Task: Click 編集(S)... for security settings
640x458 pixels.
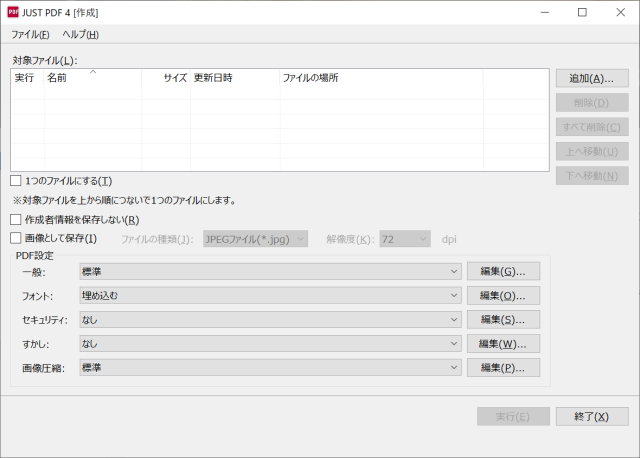Action: click(503, 320)
